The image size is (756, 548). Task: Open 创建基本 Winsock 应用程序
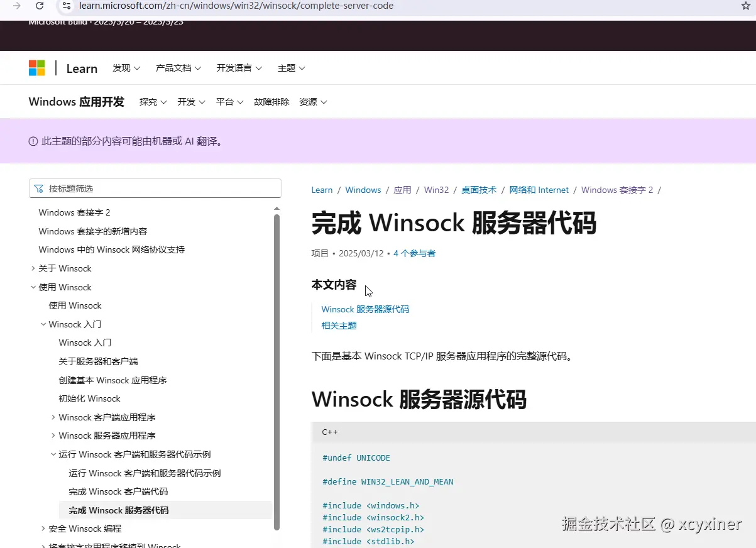(x=112, y=380)
